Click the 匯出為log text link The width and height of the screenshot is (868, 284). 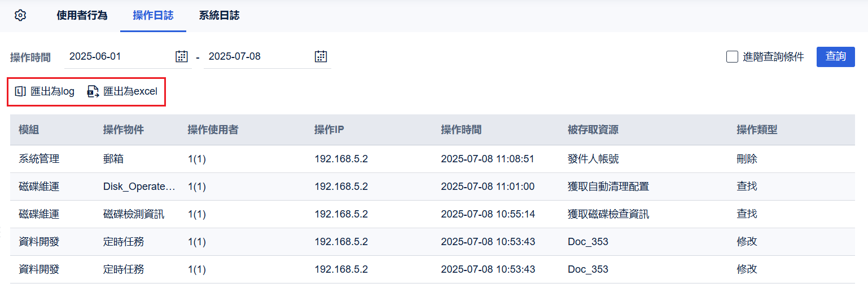coord(52,91)
